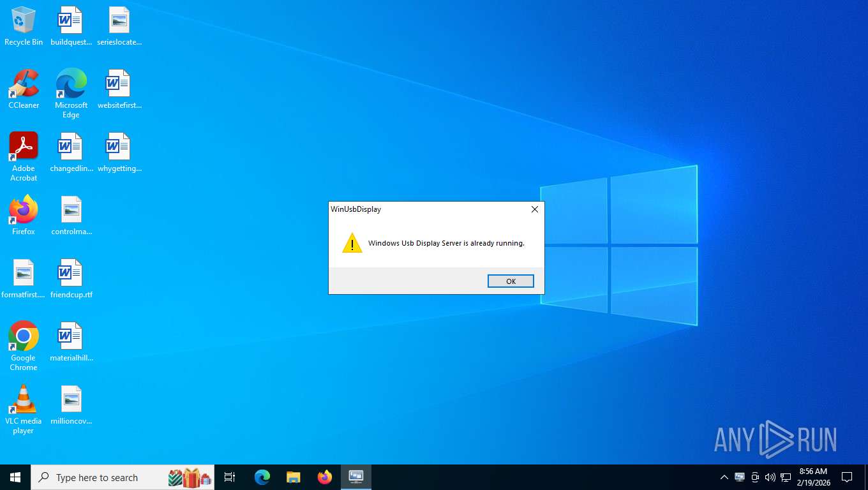Viewport: 868px width, 490px height.
Task: Click the yellow warning triangle icon
Action: pyautogui.click(x=352, y=243)
